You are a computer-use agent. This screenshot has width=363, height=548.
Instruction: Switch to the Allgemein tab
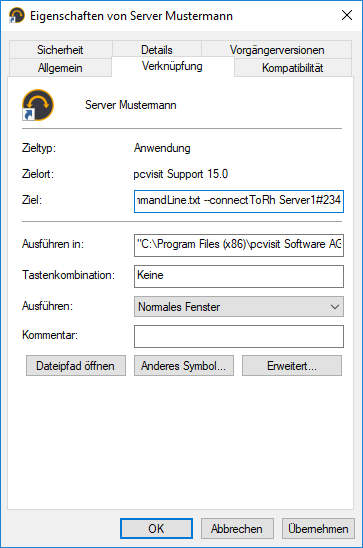click(x=60, y=68)
